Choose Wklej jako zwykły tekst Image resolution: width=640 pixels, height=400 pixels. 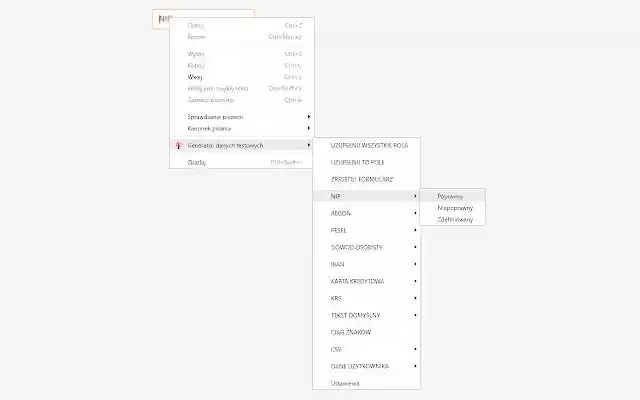point(242,88)
